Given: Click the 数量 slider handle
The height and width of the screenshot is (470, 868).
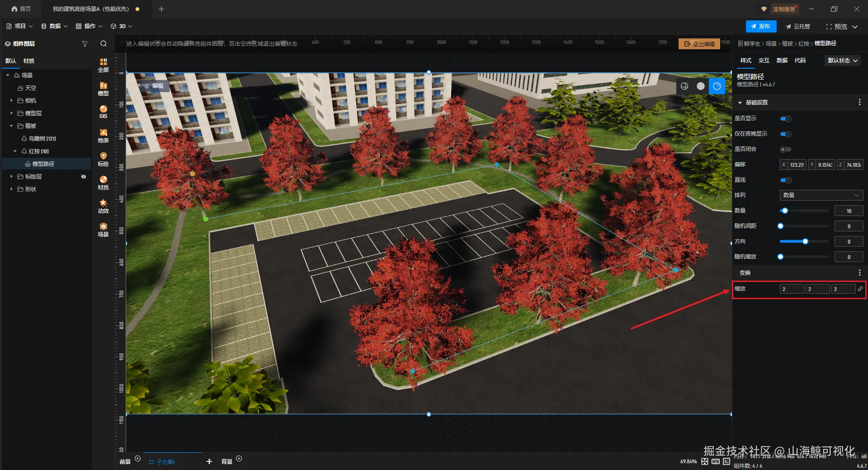Looking at the screenshot, I should click(x=785, y=211).
